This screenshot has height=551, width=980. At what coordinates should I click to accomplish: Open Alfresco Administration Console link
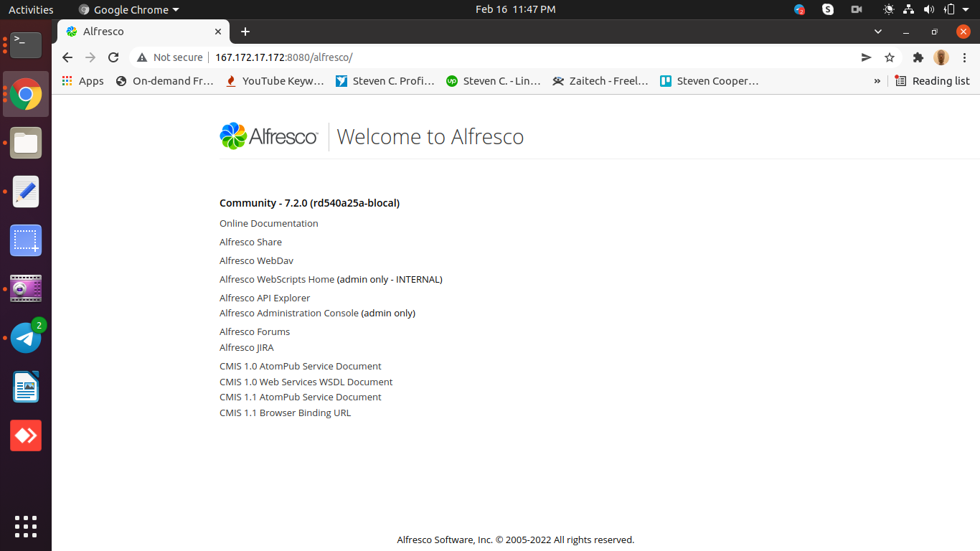coord(289,313)
